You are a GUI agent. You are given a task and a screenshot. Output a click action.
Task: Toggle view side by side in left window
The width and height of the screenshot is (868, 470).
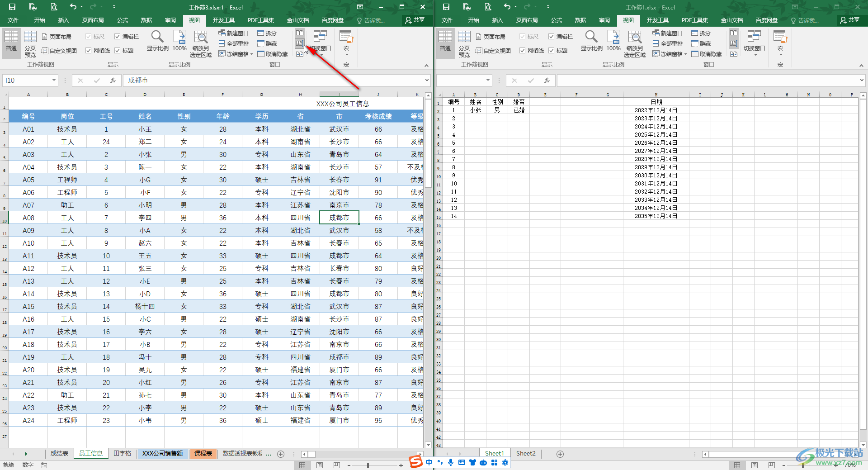[x=300, y=33]
